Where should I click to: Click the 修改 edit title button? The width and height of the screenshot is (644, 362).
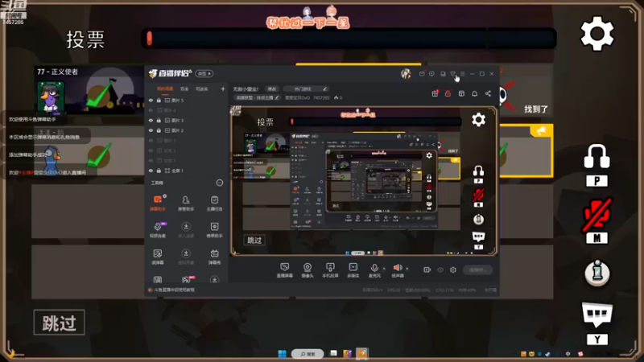pyautogui.click(x=272, y=88)
